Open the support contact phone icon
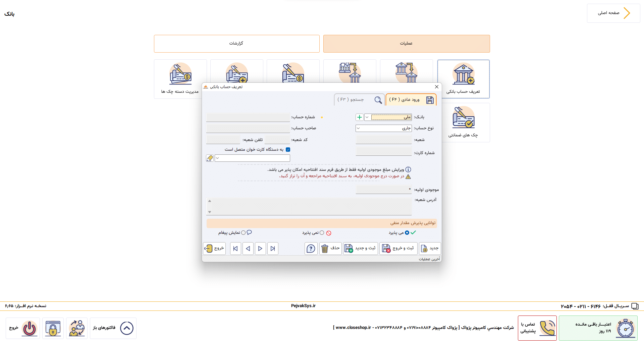The width and height of the screenshot is (644, 345). coord(547,328)
